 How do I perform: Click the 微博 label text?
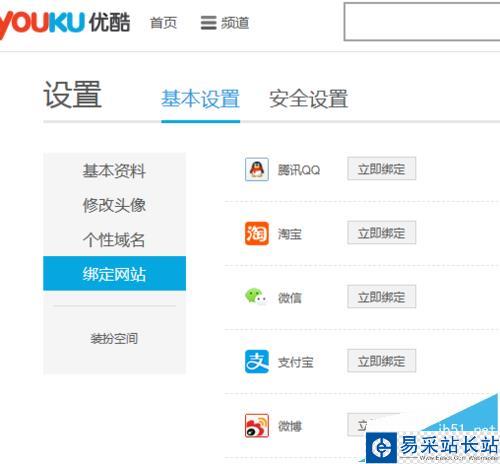(x=290, y=426)
